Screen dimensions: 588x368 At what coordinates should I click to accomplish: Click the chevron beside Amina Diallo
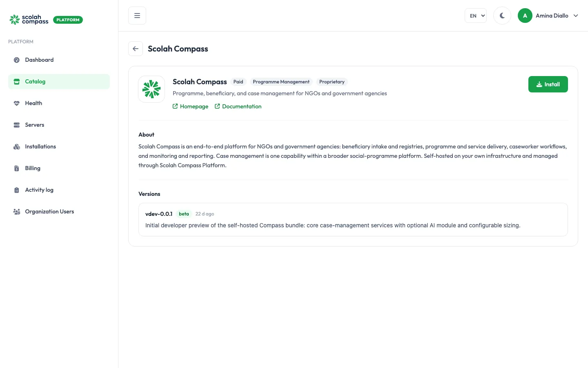[x=576, y=16]
